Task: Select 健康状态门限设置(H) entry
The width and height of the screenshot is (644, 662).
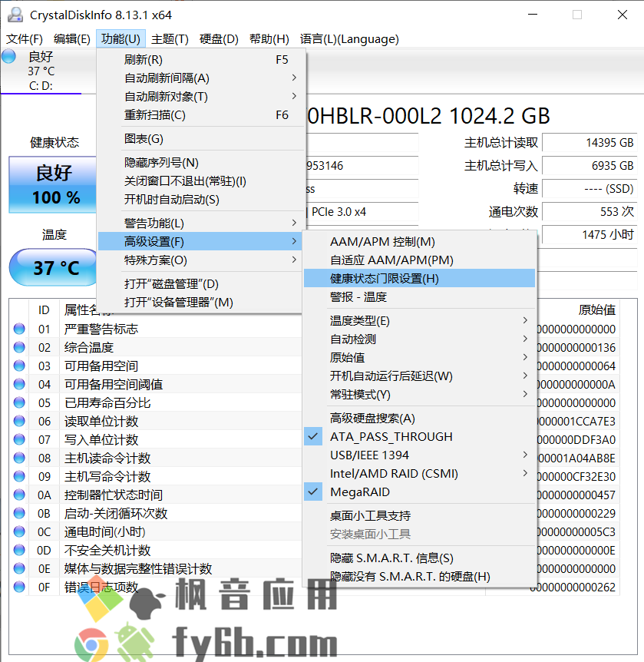Action: [x=419, y=279]
